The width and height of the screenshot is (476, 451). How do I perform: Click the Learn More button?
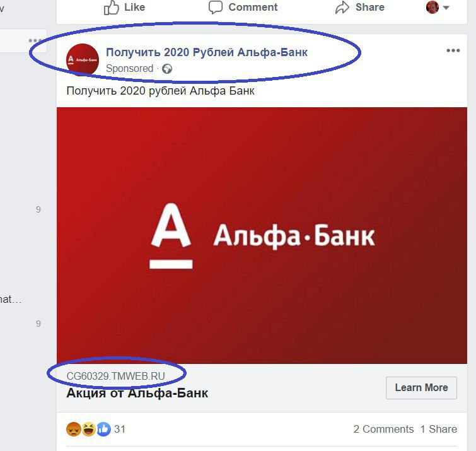pyautogui.click(x=421, y=388)
